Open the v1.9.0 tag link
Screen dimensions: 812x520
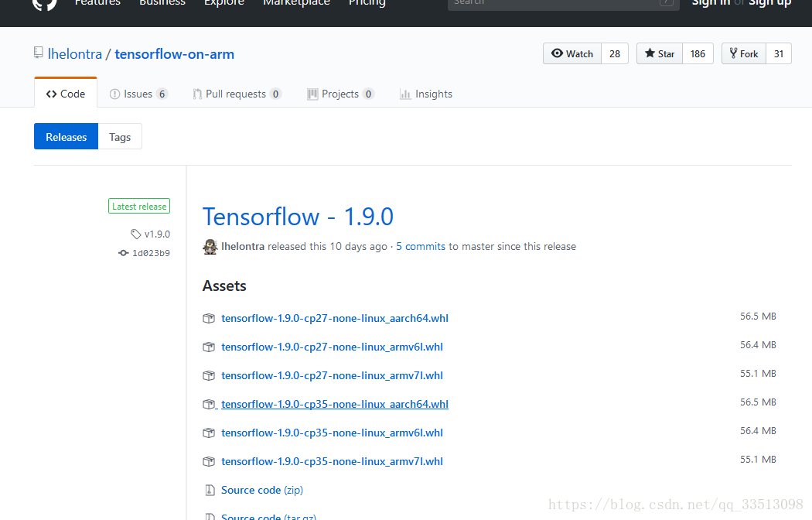pos(157,234)
